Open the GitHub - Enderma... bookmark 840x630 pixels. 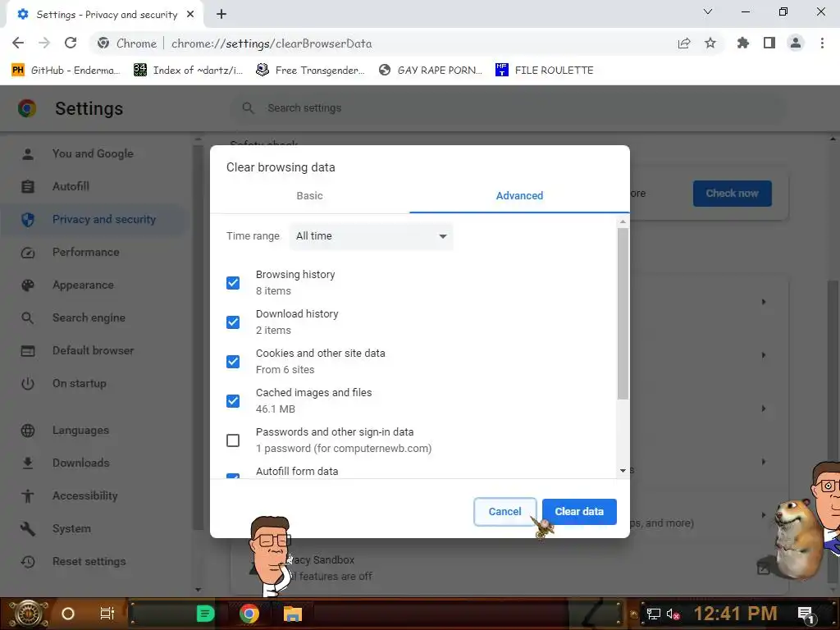coord(66,71)
